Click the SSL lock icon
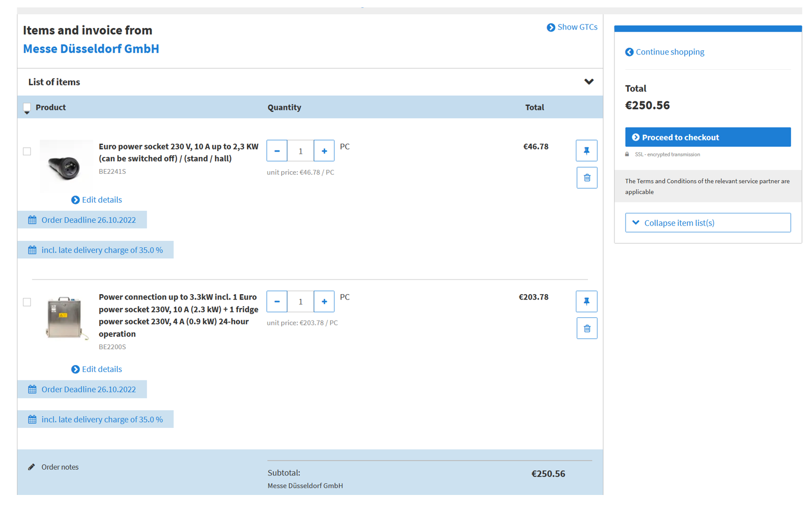The height and width of the screenshot is (505, 812). [x=627, y=154]
